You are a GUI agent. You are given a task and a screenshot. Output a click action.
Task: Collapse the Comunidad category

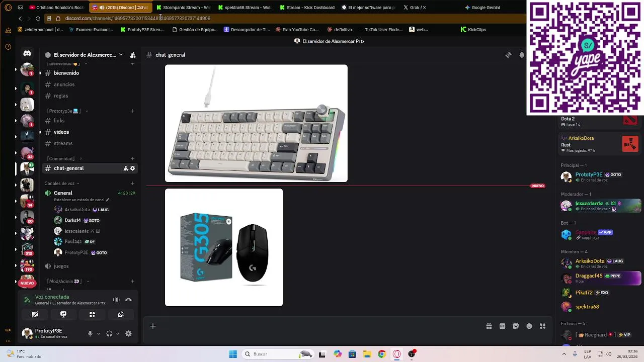(63, 159)
